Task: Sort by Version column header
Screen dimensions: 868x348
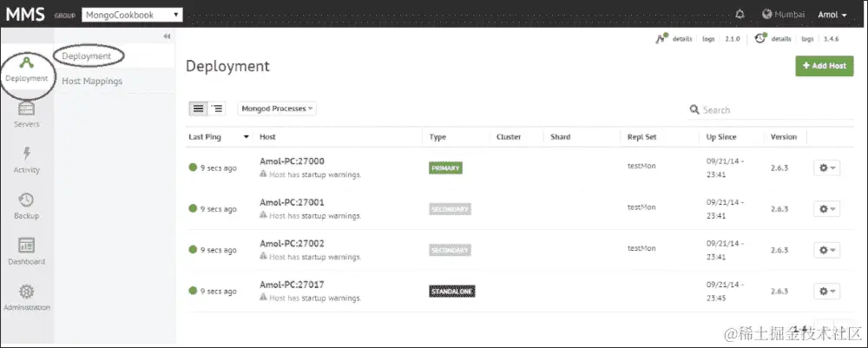Action: [783, 136]
